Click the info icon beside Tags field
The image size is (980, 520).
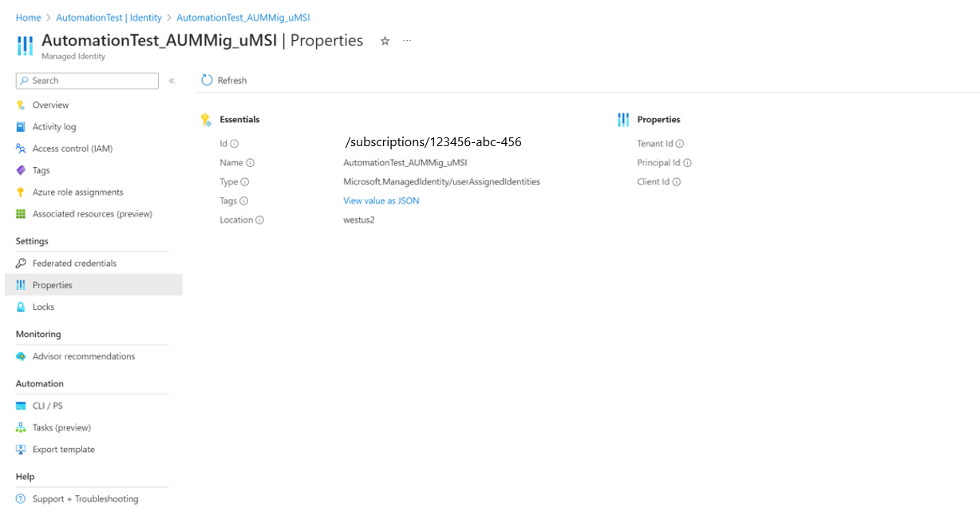point(244,201)
